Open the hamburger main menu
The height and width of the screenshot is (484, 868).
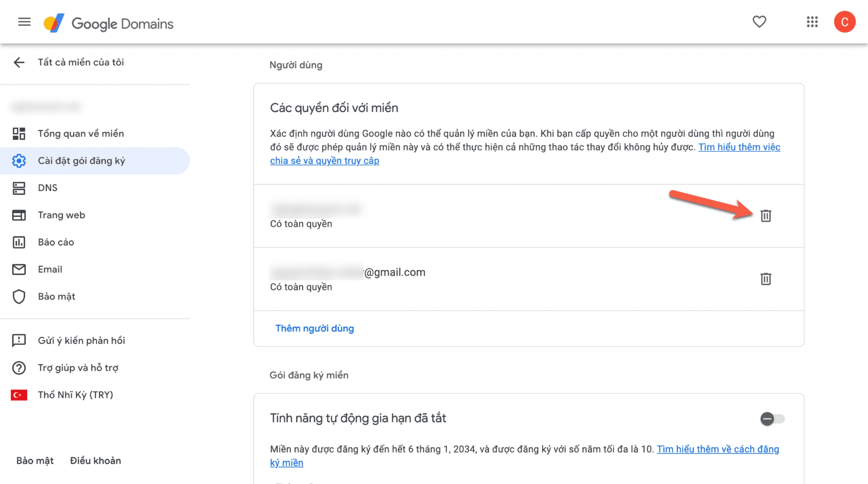pos(24,22)
